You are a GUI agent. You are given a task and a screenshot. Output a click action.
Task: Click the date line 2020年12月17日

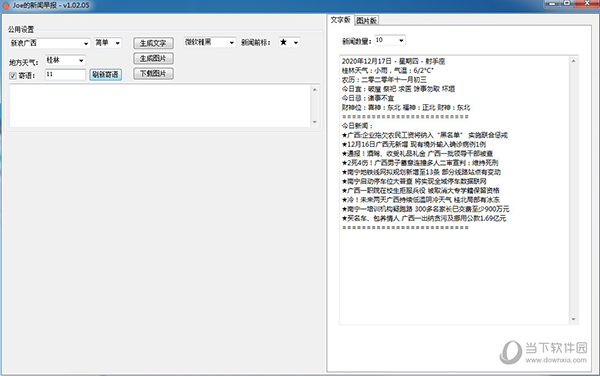click(393, 61)
